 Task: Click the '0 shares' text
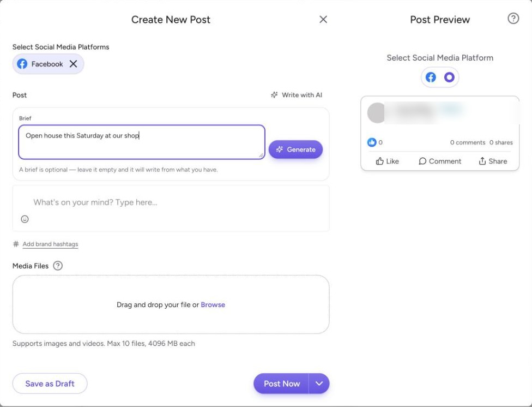501,142
